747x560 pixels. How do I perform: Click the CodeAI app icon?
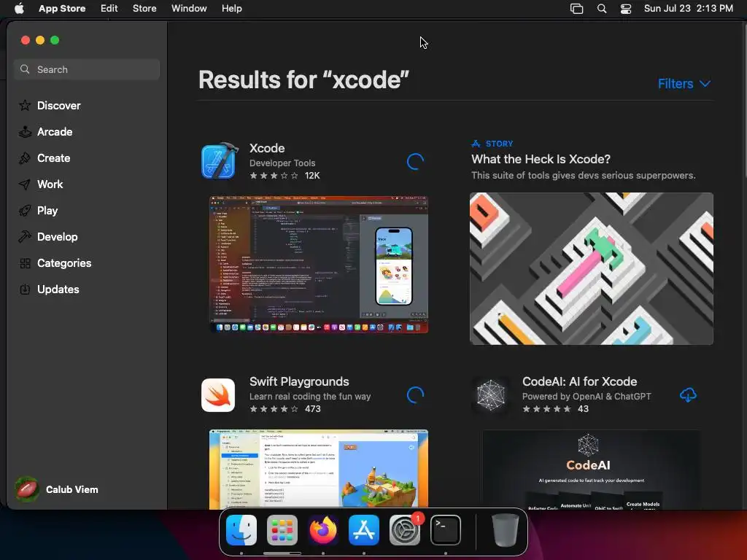tap(491, 394)
